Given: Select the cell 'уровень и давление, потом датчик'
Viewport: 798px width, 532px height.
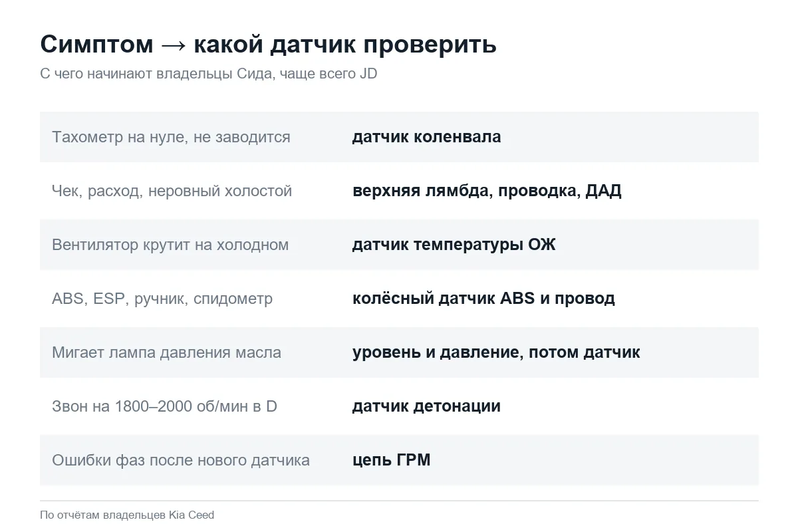Looking at the screenshot, I should [496, 352].
